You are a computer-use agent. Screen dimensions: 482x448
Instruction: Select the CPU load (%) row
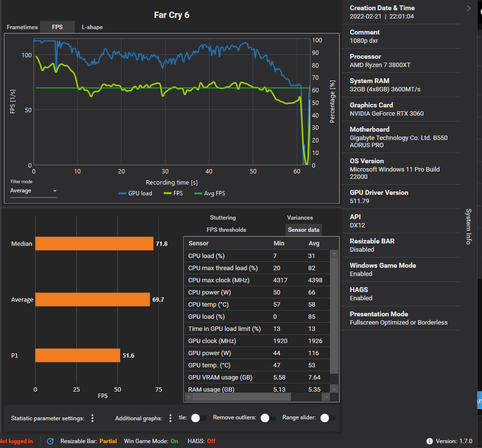click(x=257, y=256)
